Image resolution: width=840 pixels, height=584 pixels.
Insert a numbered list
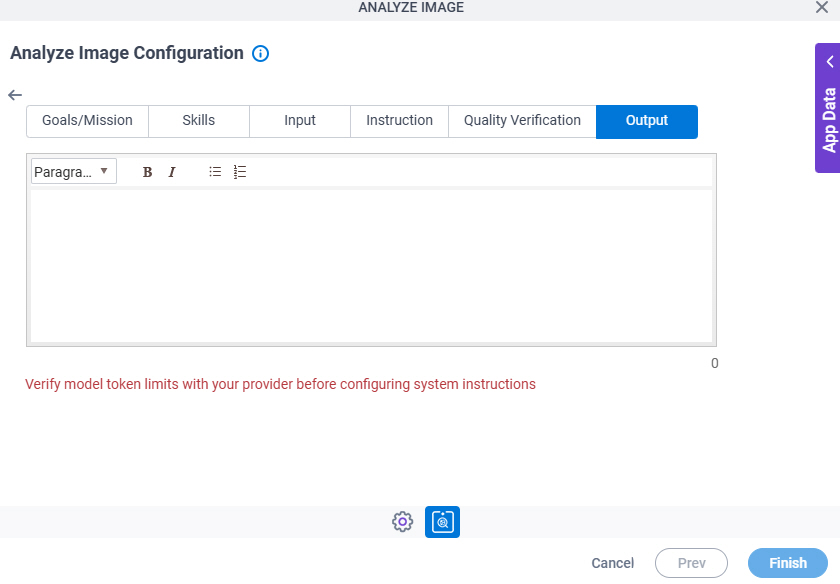coord(240,171)
